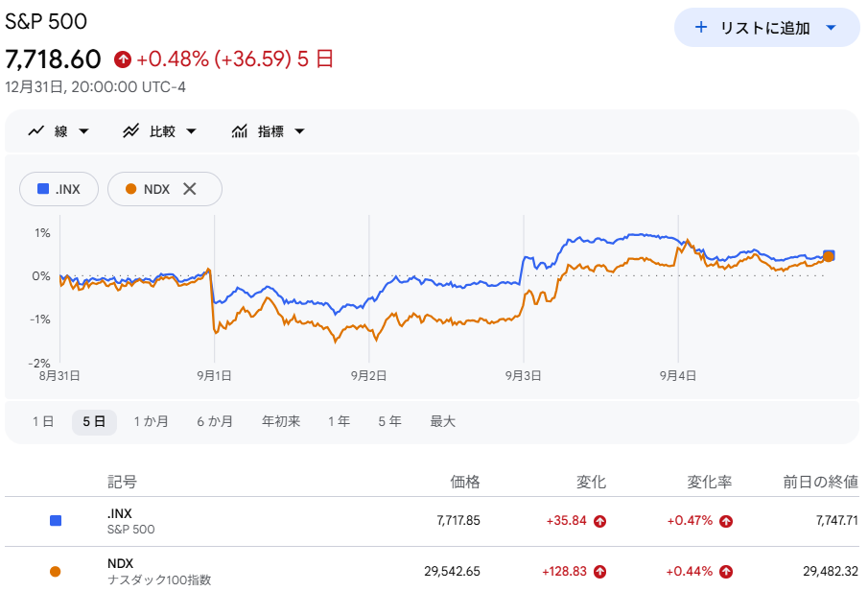
Task: Remove NDX comparison with the X icon
Action: 189,189
